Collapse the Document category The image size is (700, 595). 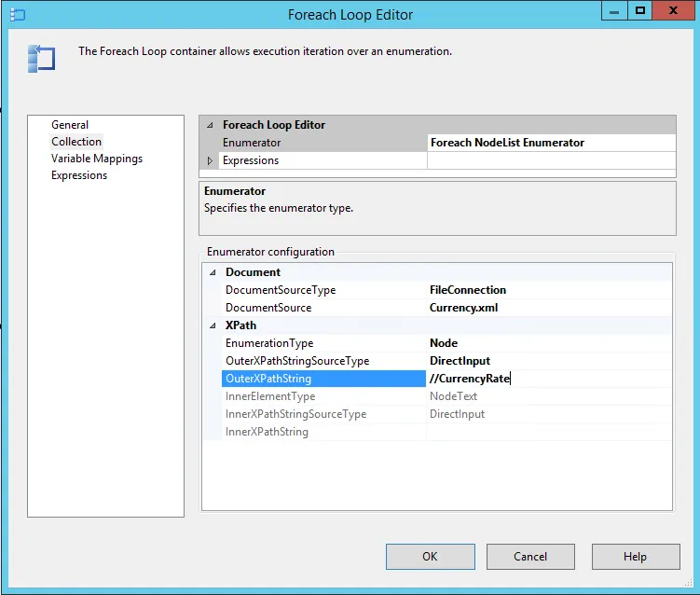point(213,272)
